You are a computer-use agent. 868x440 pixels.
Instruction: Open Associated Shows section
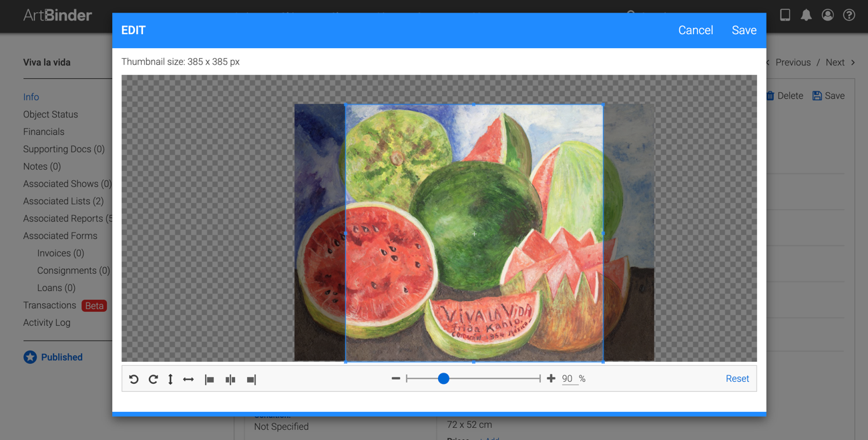click(67, 184)
